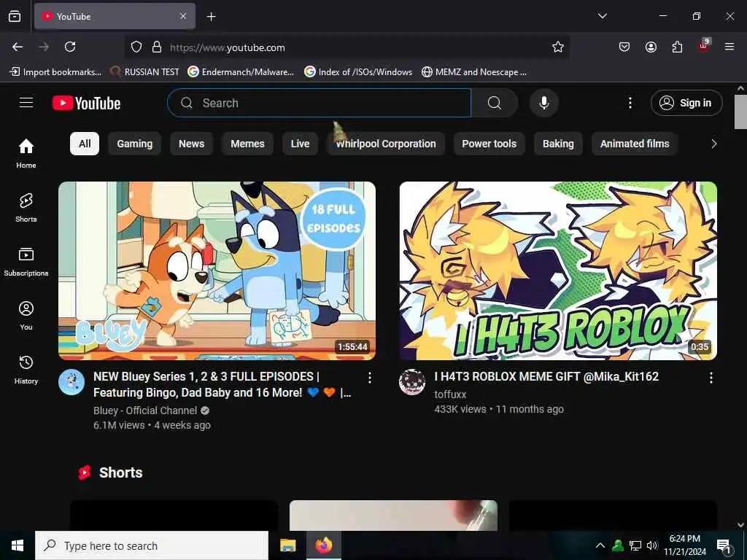Open the RUSSIAN TEST bookmark

[144, 72]
